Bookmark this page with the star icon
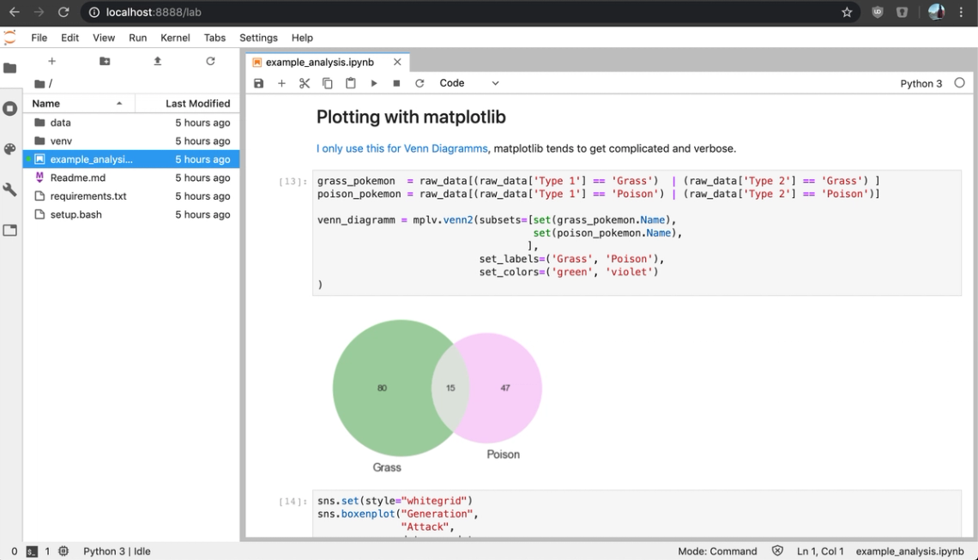Image resolution: width=978 pixels, height=560 pixels. pyautogui.click(x=847, y=12)
